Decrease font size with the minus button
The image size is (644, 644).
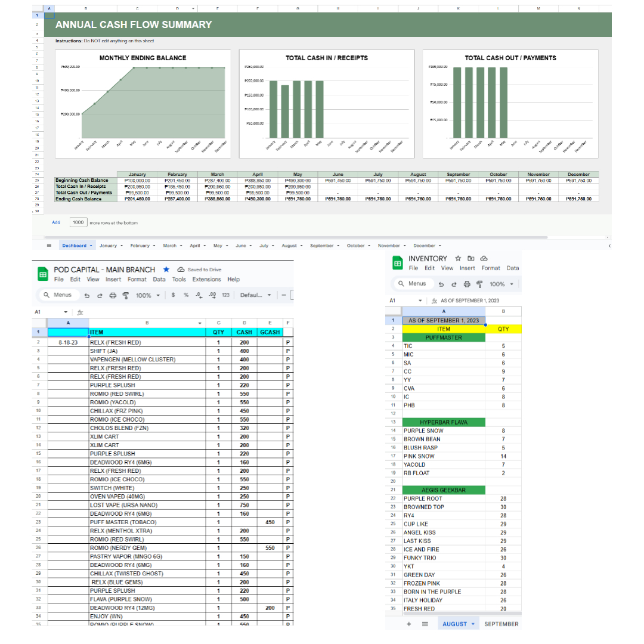click(284, 295)
